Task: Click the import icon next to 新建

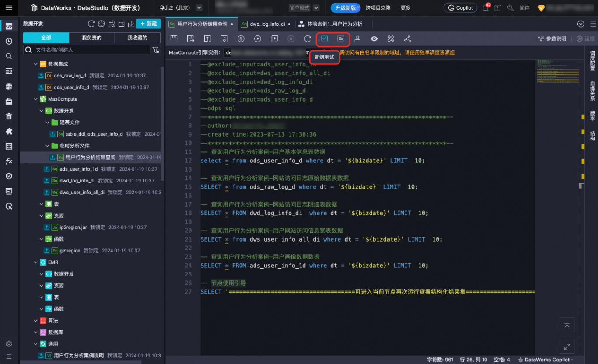Action: 131,24
